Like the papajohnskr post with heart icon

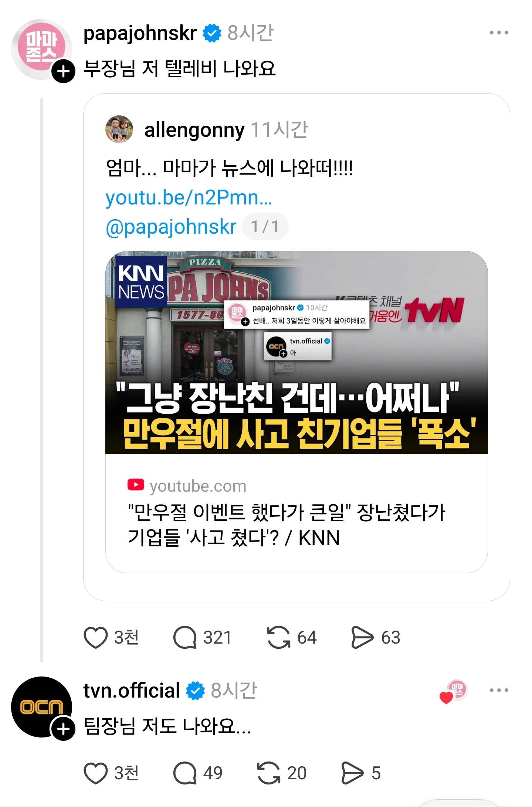point(96,637)
